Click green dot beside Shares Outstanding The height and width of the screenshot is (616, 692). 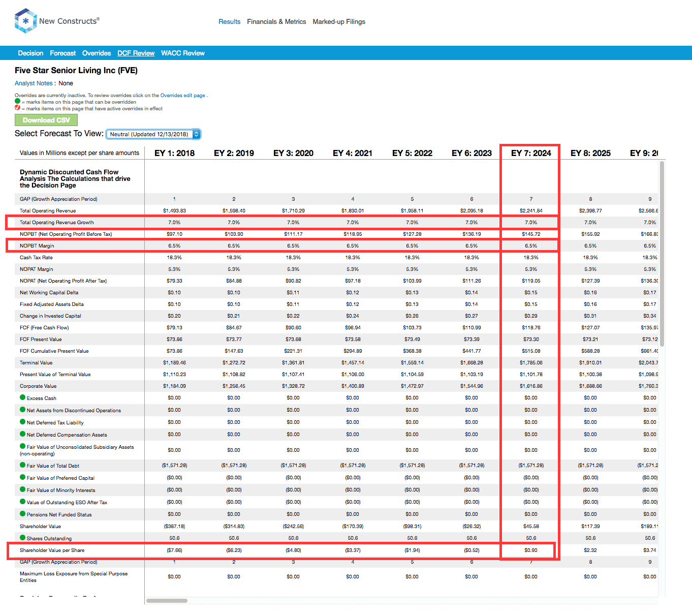(22, 538)
